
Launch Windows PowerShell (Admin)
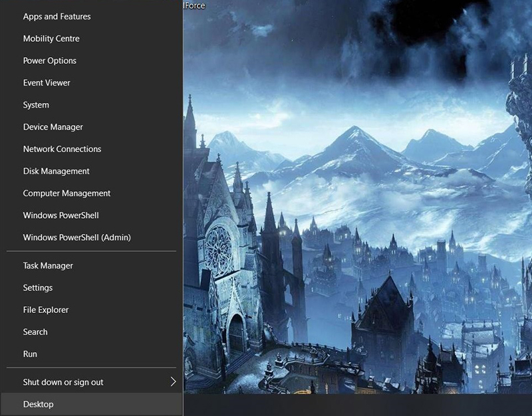tap(76, 237)
